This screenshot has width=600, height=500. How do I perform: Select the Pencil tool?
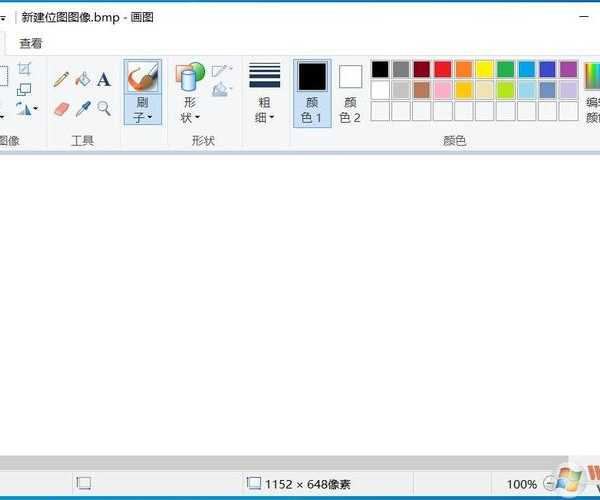(61, 79)
